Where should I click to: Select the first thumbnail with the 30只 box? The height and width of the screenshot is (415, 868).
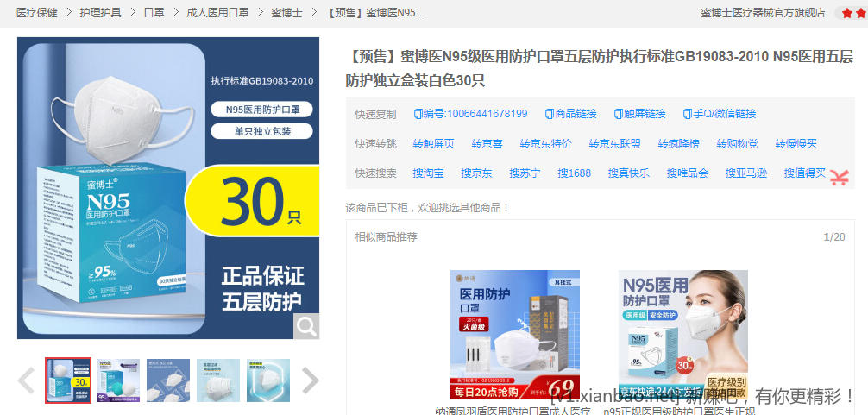click(x=68, y=380)
